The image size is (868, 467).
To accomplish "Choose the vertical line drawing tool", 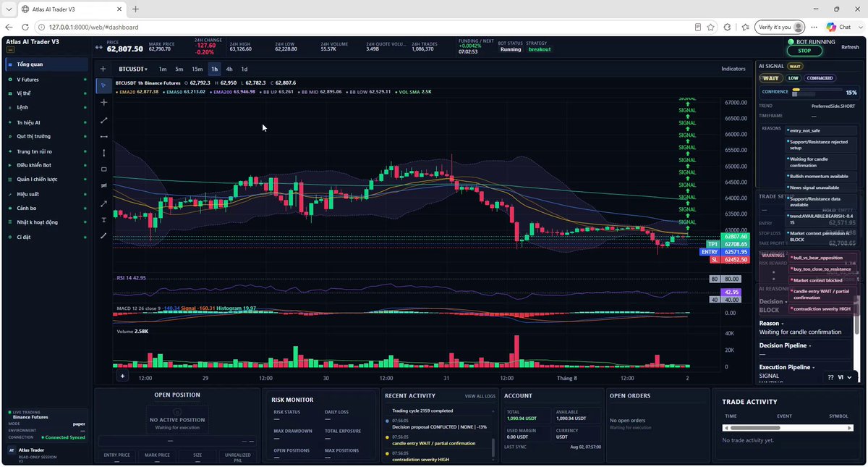I will [103, 153].
